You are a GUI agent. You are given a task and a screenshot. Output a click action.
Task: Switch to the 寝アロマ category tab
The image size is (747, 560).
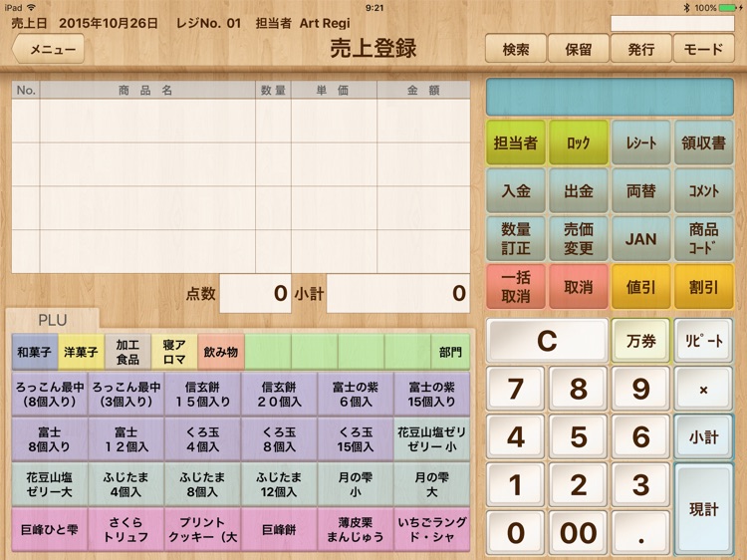coord(174,352)
